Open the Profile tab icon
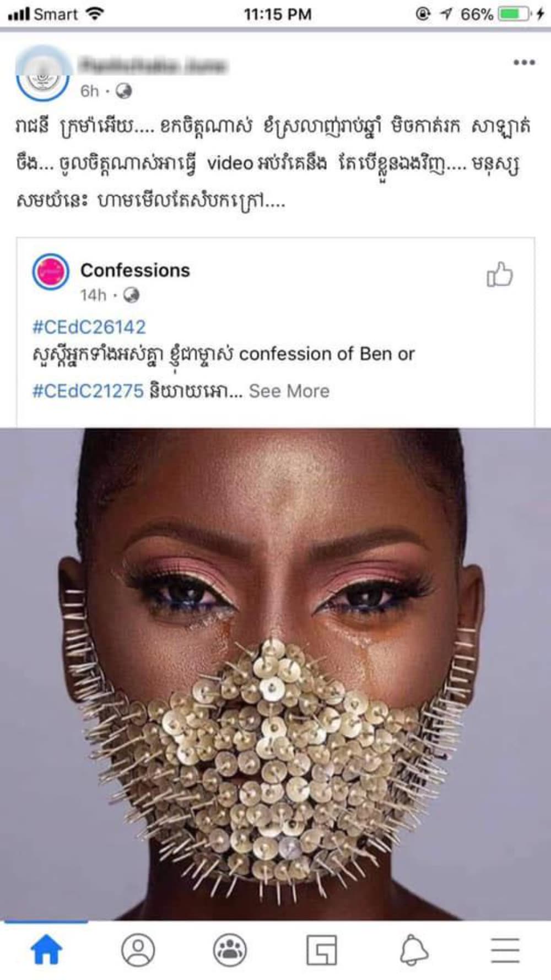This screenshot has width=551, height=980. [138, 950]
